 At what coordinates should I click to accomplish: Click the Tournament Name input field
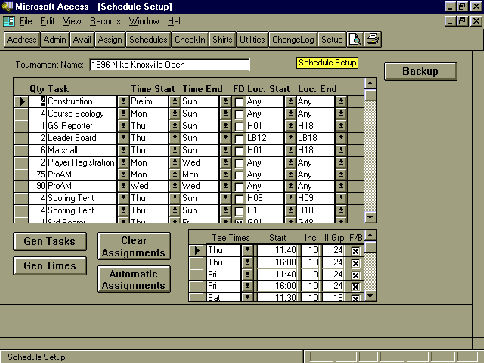170,65
